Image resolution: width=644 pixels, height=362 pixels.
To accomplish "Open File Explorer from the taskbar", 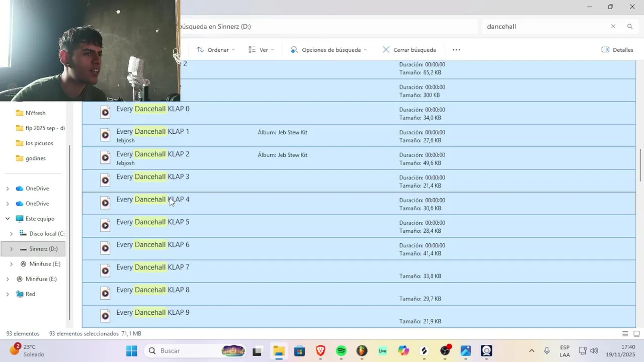I will tap(278, 350).
